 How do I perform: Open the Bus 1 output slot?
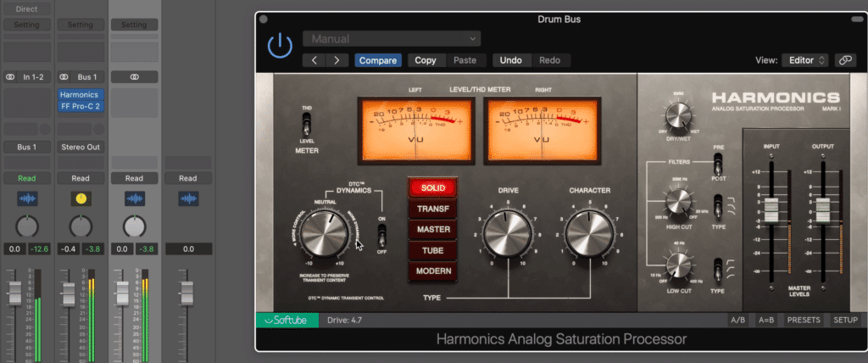pos(26,148)
